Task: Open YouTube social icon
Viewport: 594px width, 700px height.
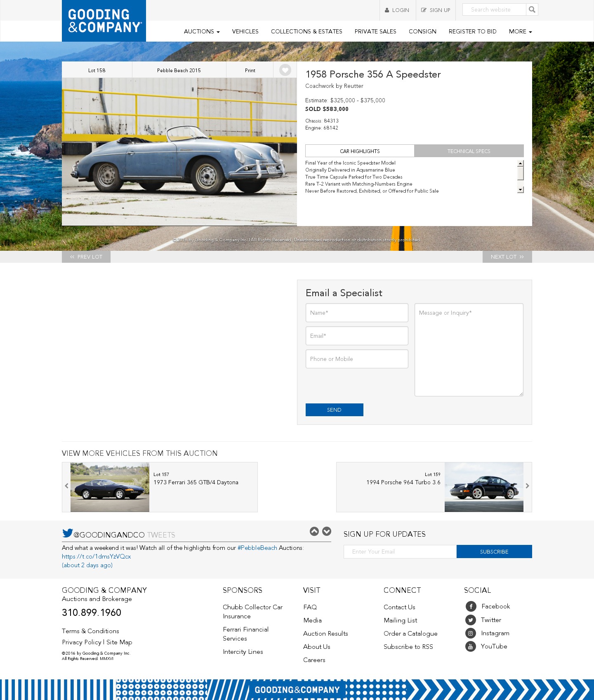Action: (x=471, y=646)
